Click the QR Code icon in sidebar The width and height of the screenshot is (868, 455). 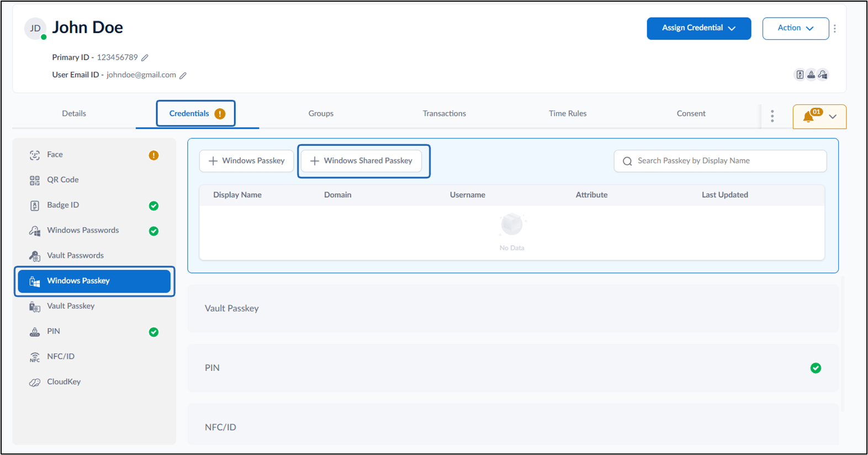[35, 181]
